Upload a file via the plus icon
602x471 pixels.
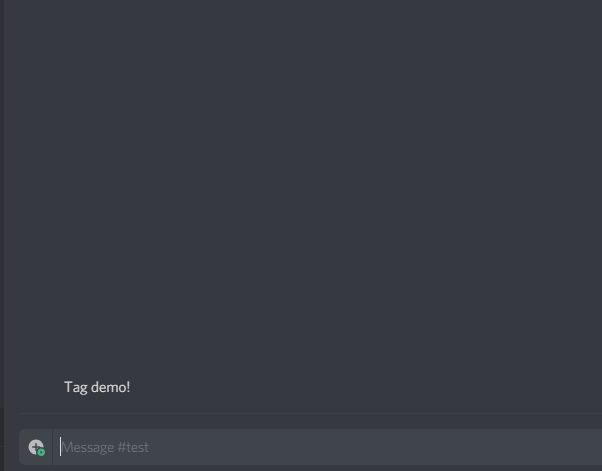point(36,447)
